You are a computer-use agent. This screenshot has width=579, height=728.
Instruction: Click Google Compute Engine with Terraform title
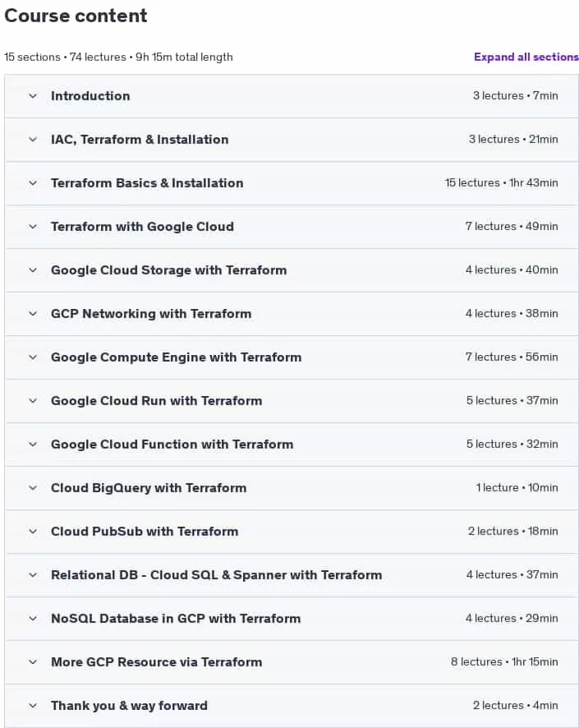pyautogui.click(x=177, y=357)
